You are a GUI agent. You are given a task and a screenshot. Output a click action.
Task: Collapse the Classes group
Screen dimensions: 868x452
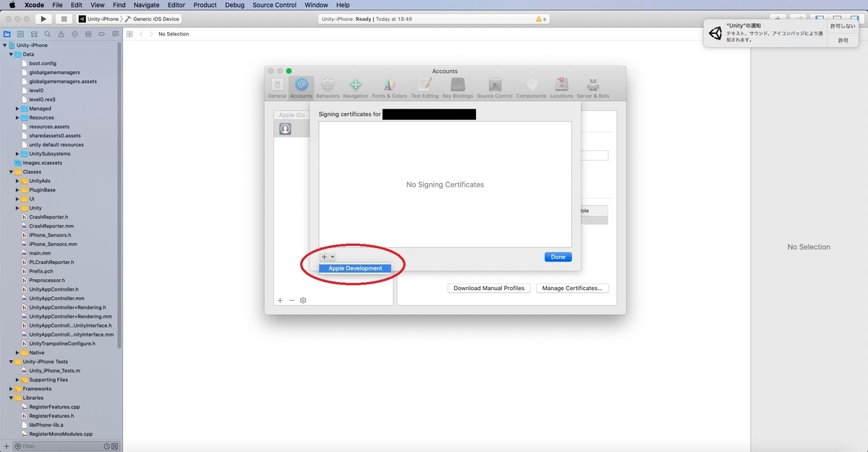(x=11, y=172)
